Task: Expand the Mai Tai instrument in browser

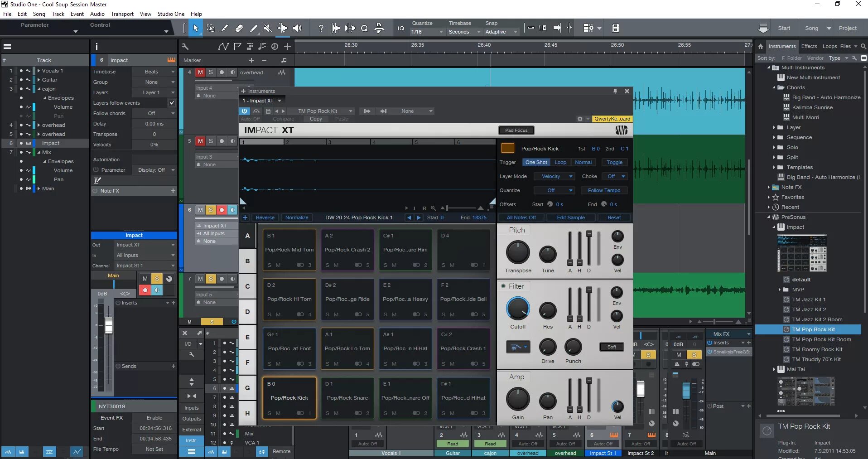Action: (x=774, y=369)
